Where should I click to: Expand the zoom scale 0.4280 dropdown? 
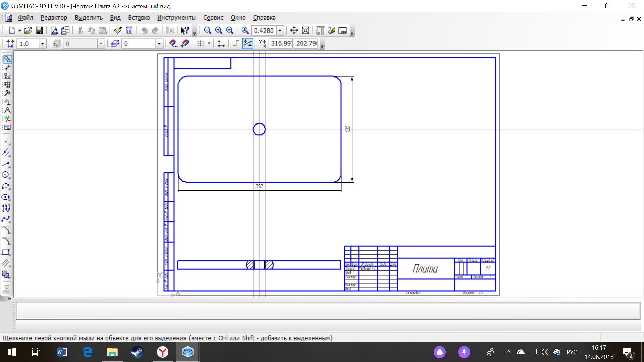(280, 31)
